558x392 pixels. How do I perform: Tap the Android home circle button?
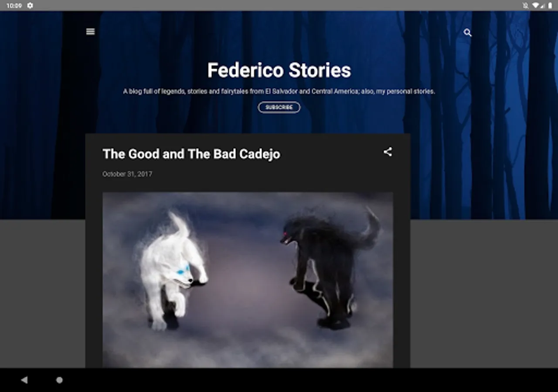click(59, 380)
